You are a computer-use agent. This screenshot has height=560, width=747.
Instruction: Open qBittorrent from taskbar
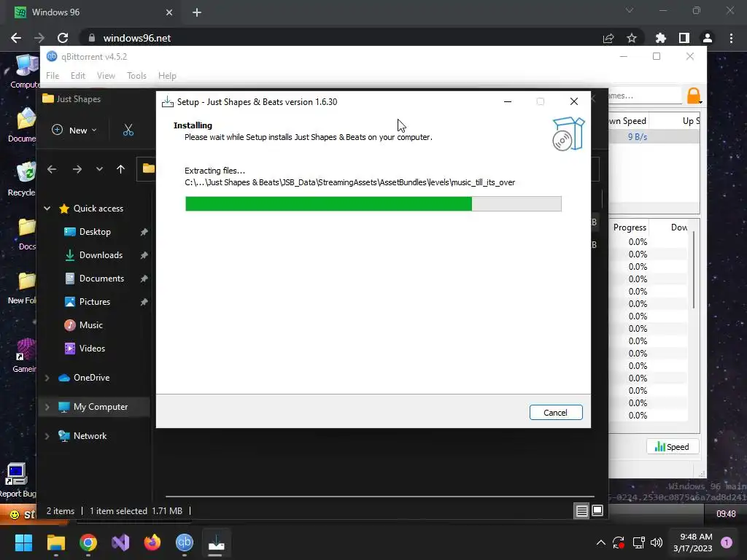pyautogui.click(x=185, y=542)
